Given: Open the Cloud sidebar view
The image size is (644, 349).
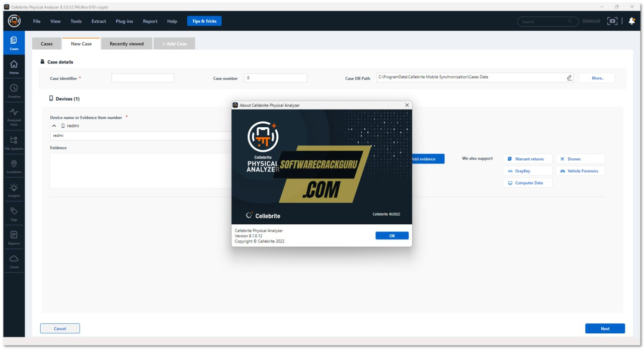Looking at the screenshot, I should click(x=14, y=261).
